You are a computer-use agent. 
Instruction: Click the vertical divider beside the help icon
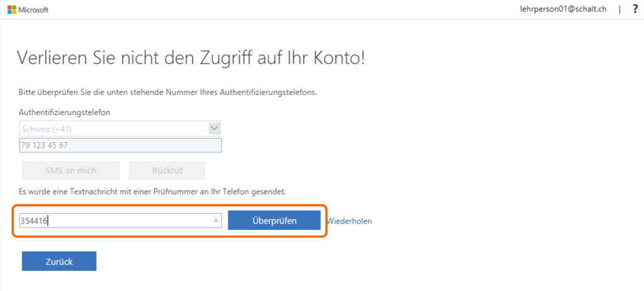[619, 9]
